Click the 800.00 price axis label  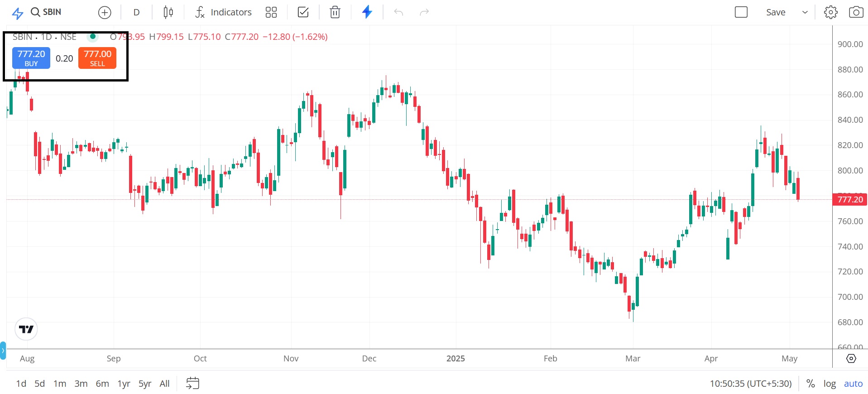(x=850, y=170)
